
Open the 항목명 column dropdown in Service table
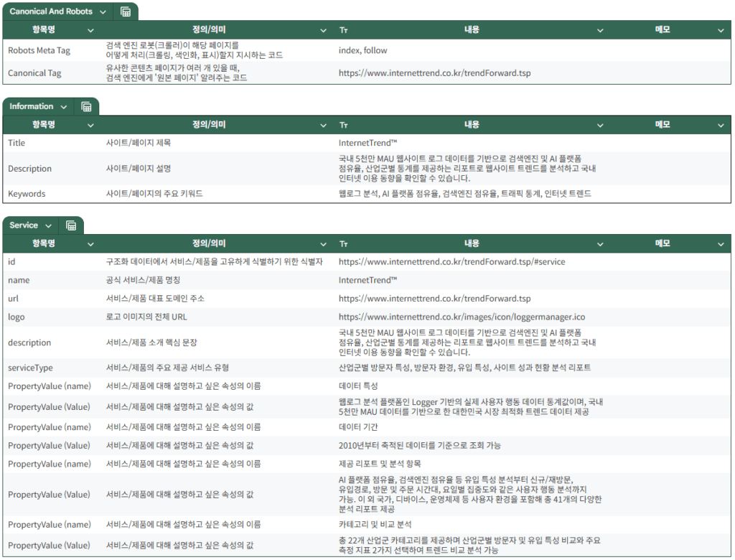coord(90,243)
